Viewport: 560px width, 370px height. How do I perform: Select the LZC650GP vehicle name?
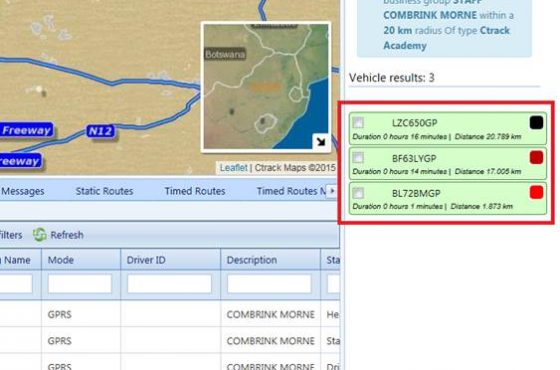(414, 123)
